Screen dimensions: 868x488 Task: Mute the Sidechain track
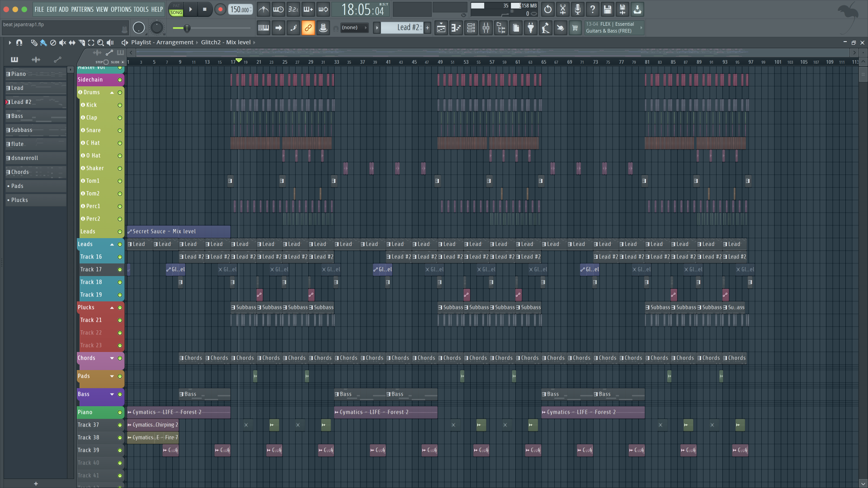click(120, 80)
